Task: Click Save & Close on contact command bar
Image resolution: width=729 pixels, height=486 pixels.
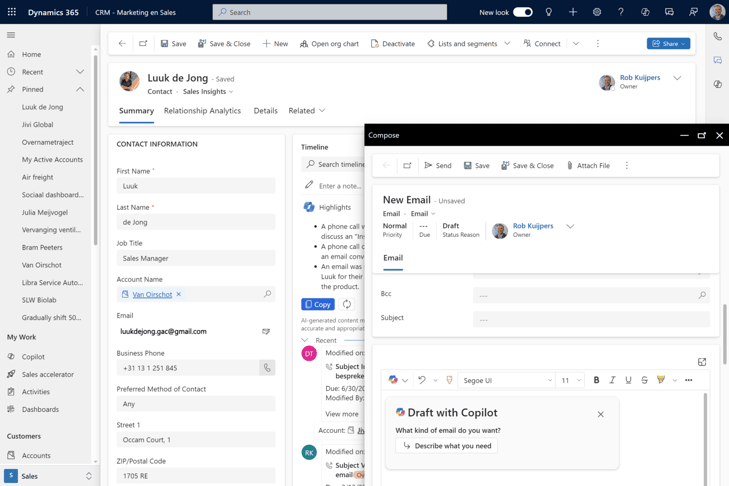Action: click(224, 44)
